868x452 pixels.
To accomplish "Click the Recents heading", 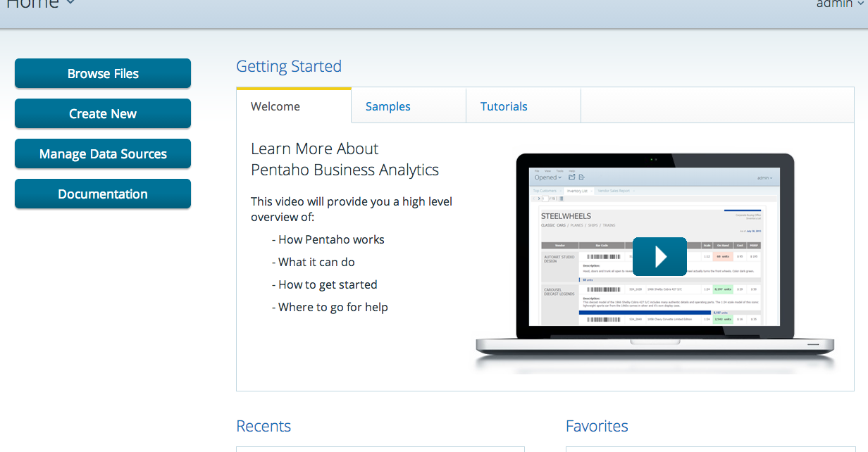I will (263, 426).
